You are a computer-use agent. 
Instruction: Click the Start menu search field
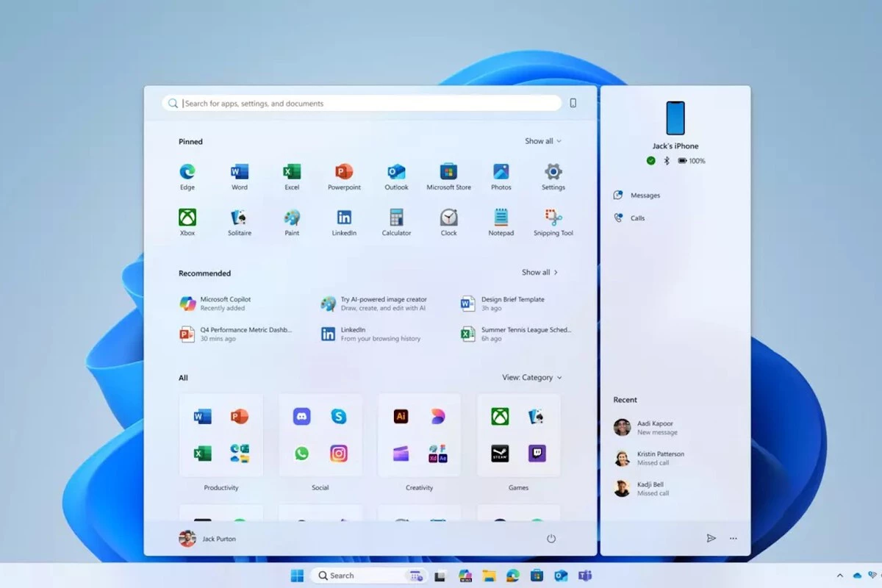pos(362,104)
